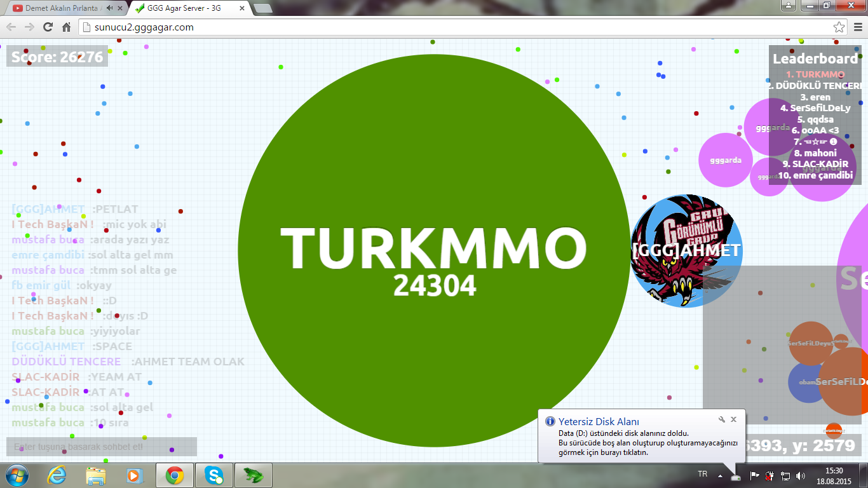Close the GGG Agar Server tab

242,8
